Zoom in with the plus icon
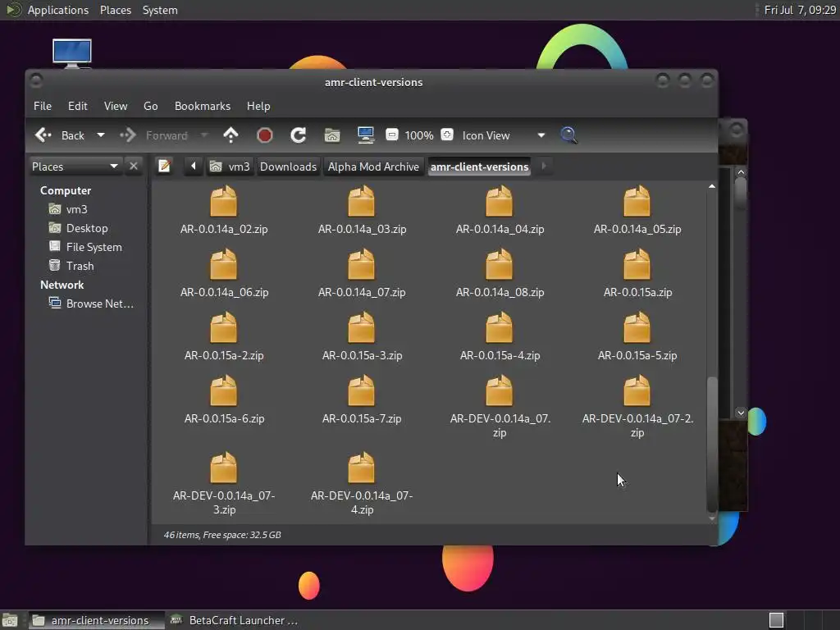 pos(447,135)
